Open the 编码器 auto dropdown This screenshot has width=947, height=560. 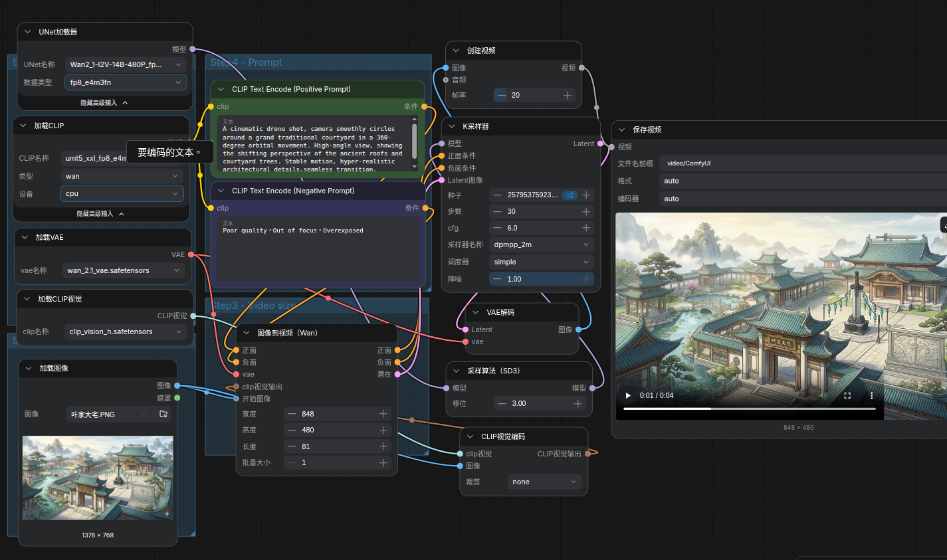coord(803,199)
